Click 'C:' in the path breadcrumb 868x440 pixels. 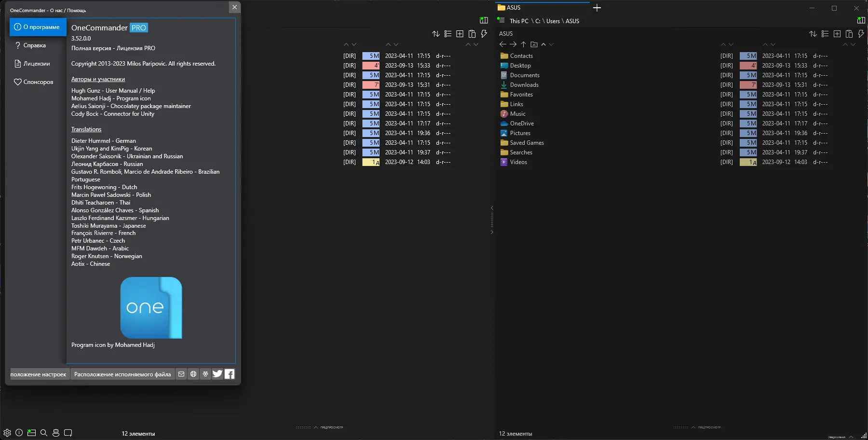(x=538, y=21)
